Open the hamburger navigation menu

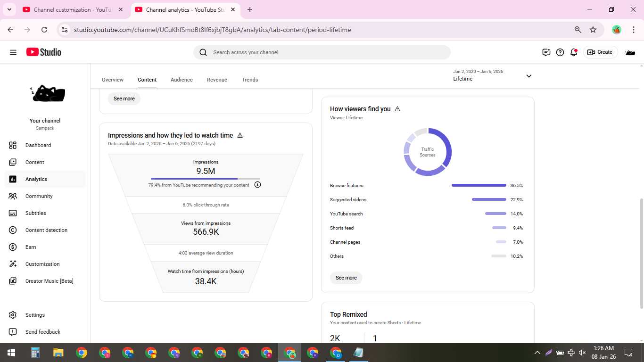click(13, 52)
